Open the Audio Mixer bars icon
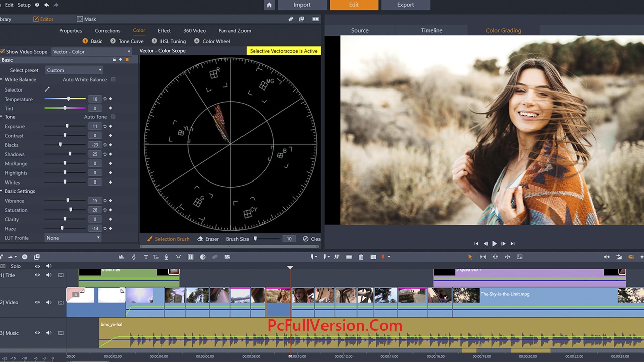 pyautogui.click(x=122, y=257)
